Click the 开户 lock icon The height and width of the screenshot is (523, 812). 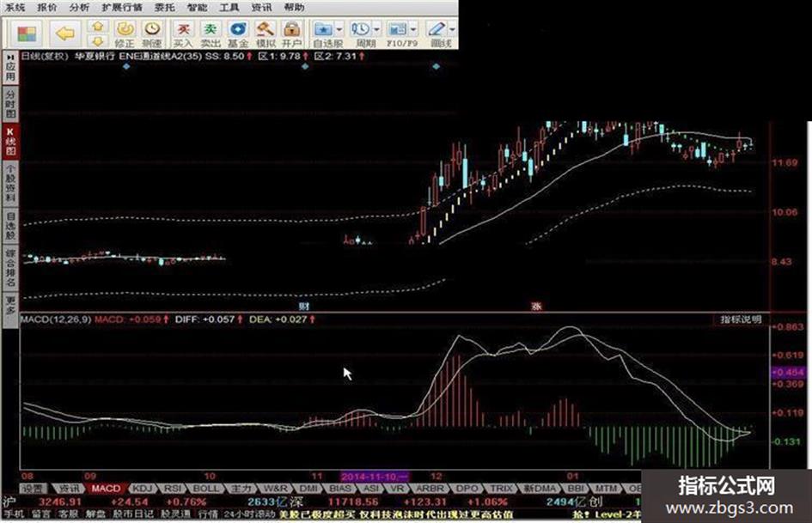(292, 29)
